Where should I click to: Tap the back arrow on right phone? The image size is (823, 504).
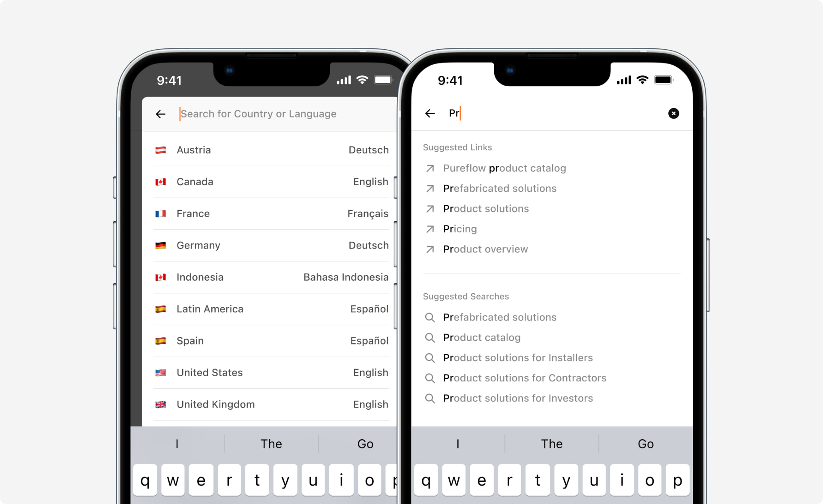point(430,113)
